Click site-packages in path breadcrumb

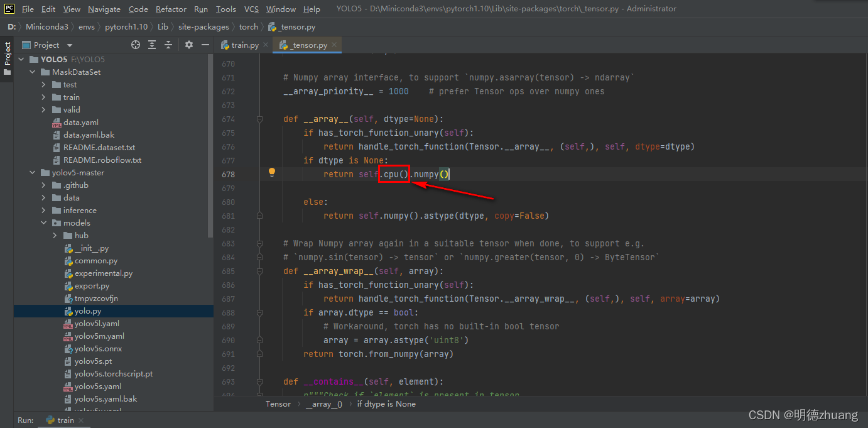(203, 26)
